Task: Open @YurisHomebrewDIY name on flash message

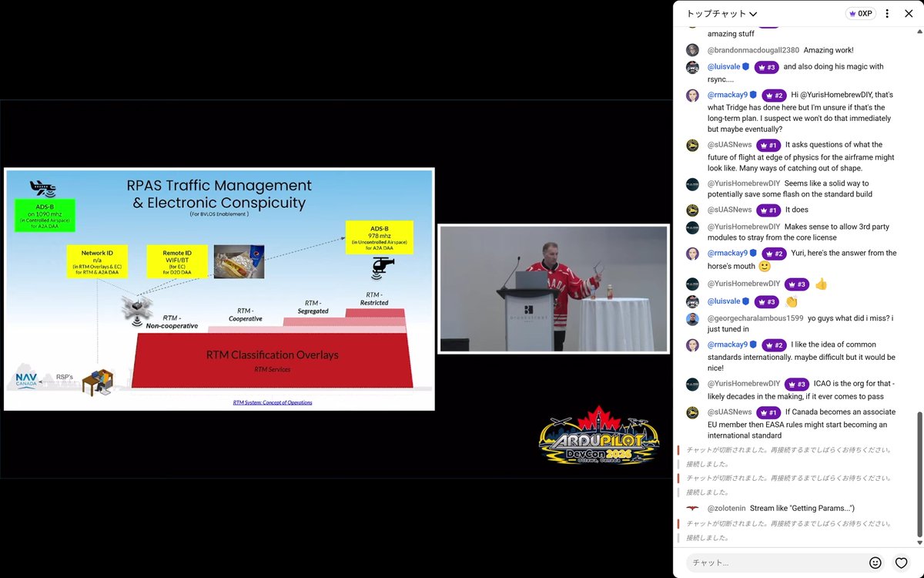Action: tap(744, 183)
